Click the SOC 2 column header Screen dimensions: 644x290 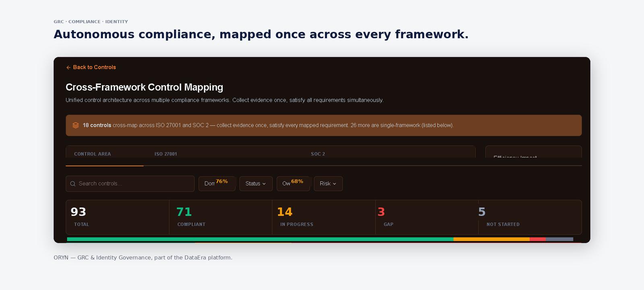tap(318, 154)
